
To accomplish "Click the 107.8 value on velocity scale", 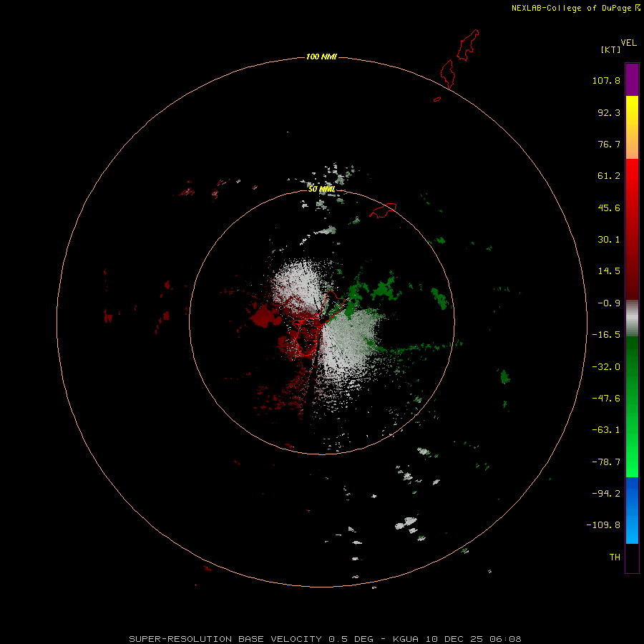I will [606, 80].
